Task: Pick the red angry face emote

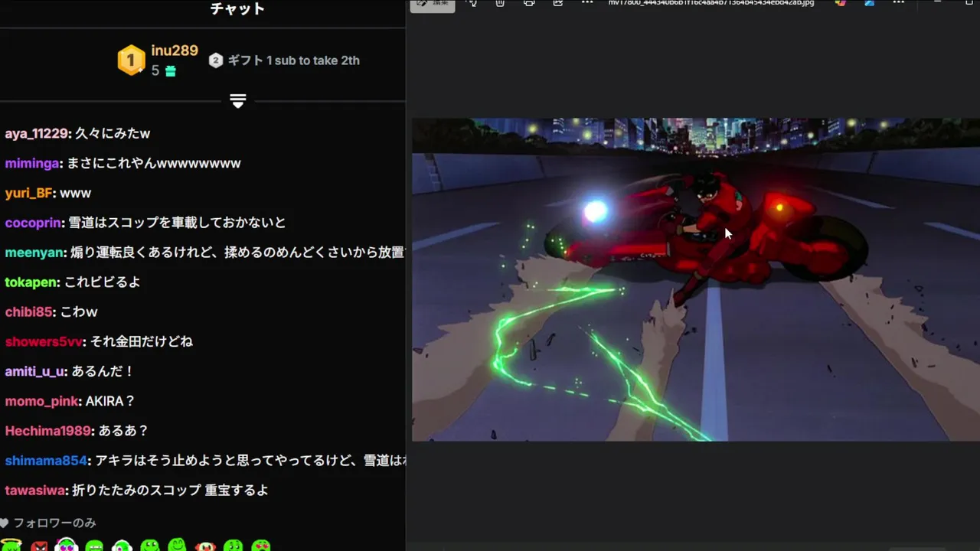Action: tap(39, 546)
